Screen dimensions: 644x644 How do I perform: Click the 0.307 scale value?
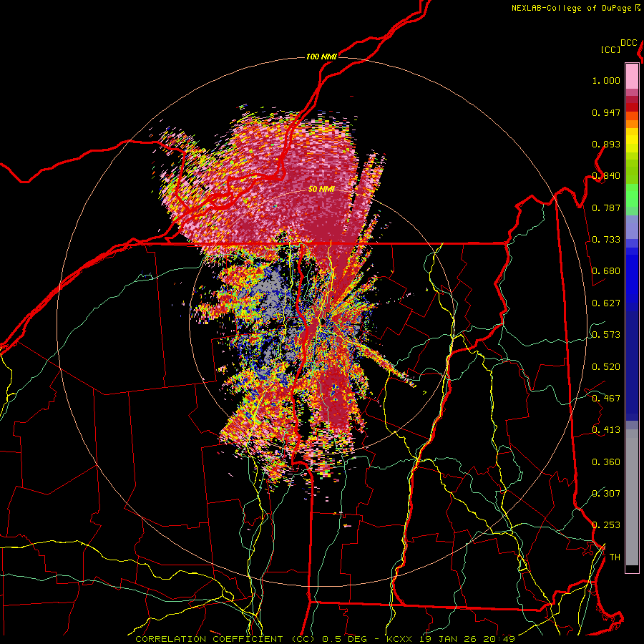coord(606,494)
